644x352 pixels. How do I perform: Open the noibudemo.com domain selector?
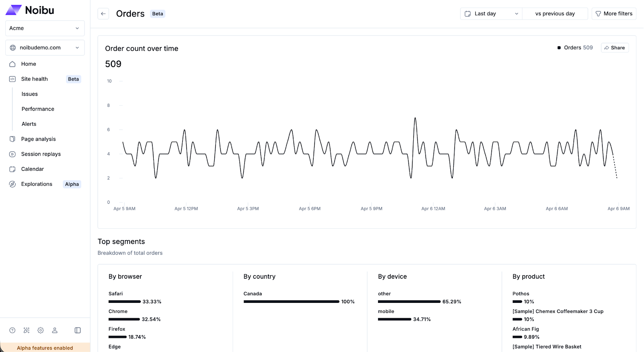pyautogui.click(x=45, y=48)
